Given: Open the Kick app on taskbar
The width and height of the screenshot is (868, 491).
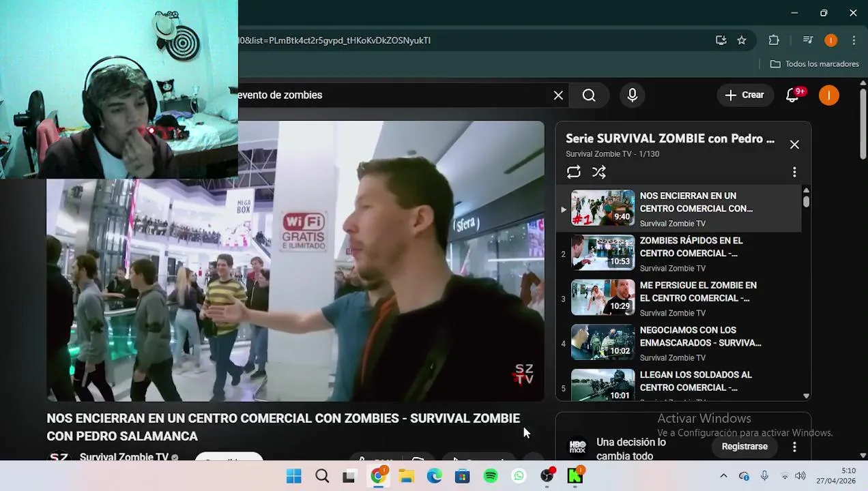Looking at the screenshot, I should point(575,476).
